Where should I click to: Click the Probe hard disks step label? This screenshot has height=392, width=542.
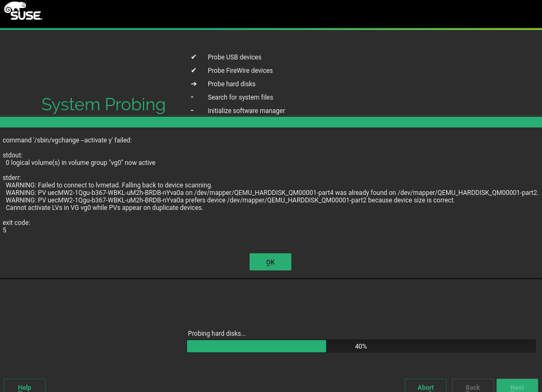231,84
